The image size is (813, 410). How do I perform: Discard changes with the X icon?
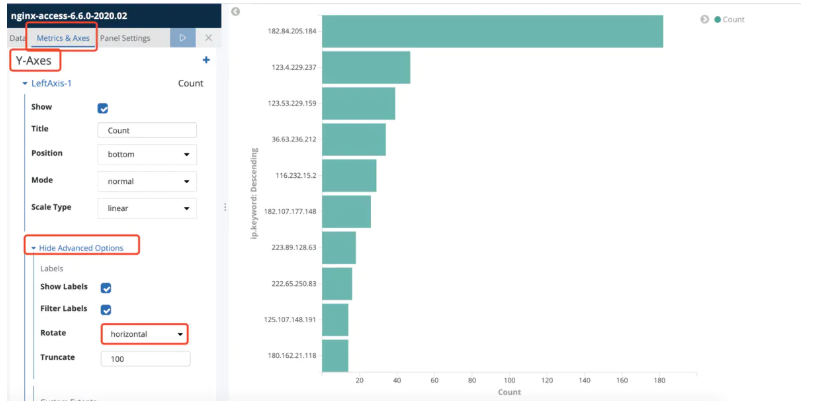coord(208,38)
